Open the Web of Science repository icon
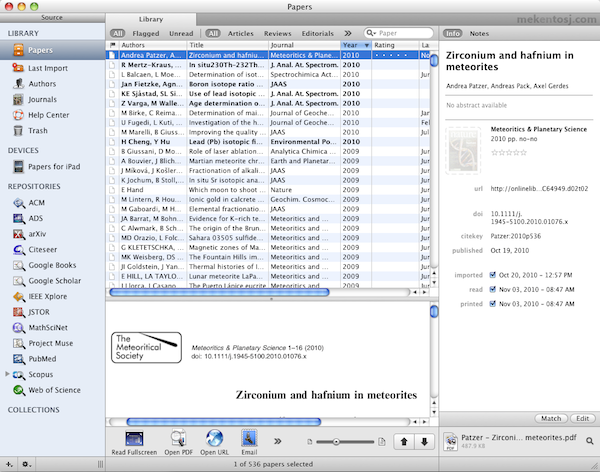This screenshot has height=472, width=600. pyautogui.click(x=19, y=390)
